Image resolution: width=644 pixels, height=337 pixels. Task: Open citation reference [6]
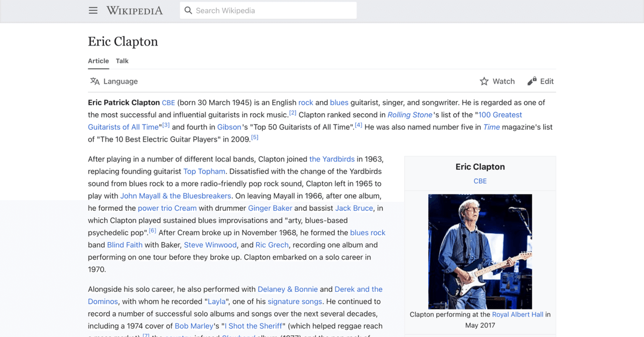(x=152, y=231)
